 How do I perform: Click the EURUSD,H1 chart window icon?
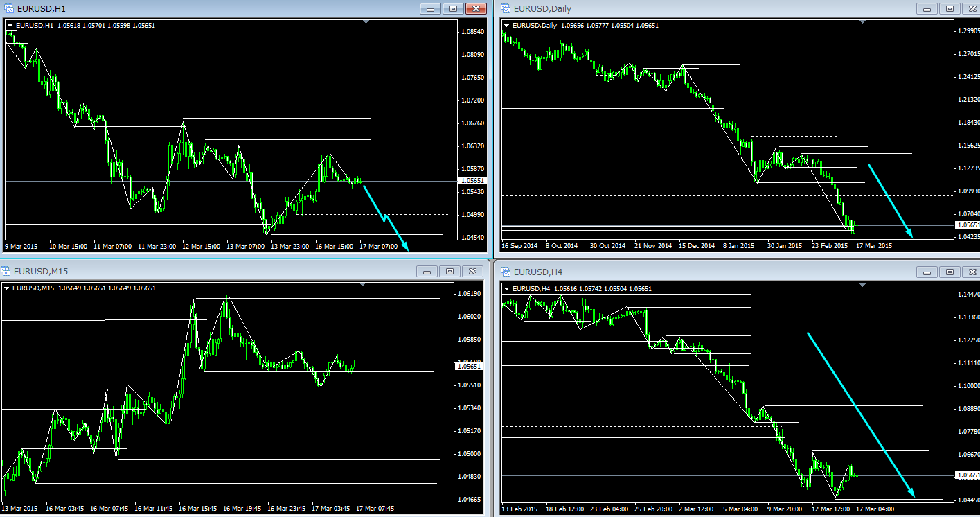[x=8, y=8]
